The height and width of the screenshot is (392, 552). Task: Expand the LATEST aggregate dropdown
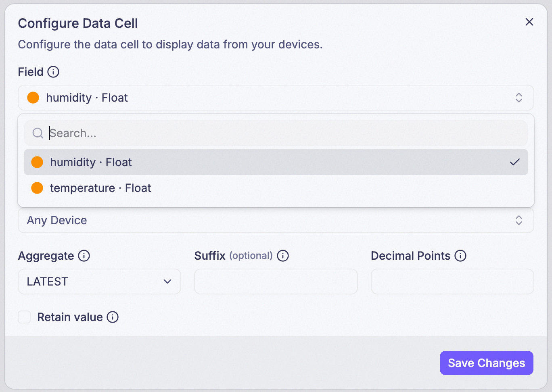99,281
